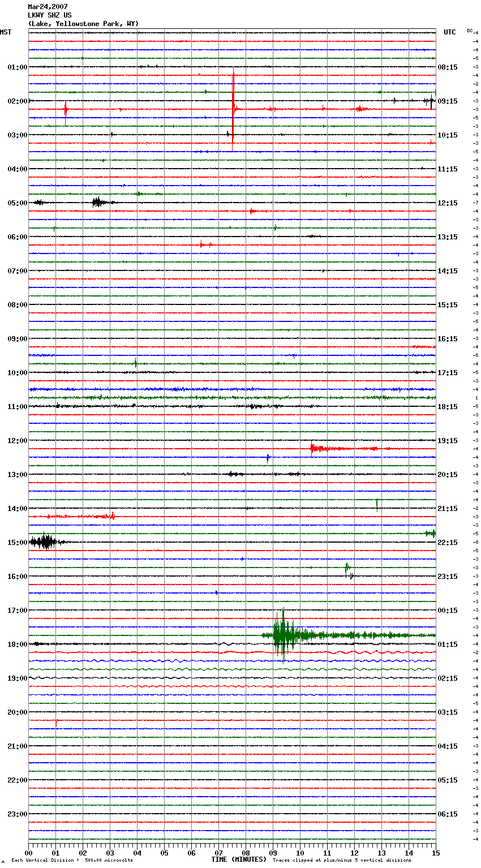Viewport: 481px width, 868px height.
Task: Select the 14:00 MST time label
Action: (x=17, y=508)
